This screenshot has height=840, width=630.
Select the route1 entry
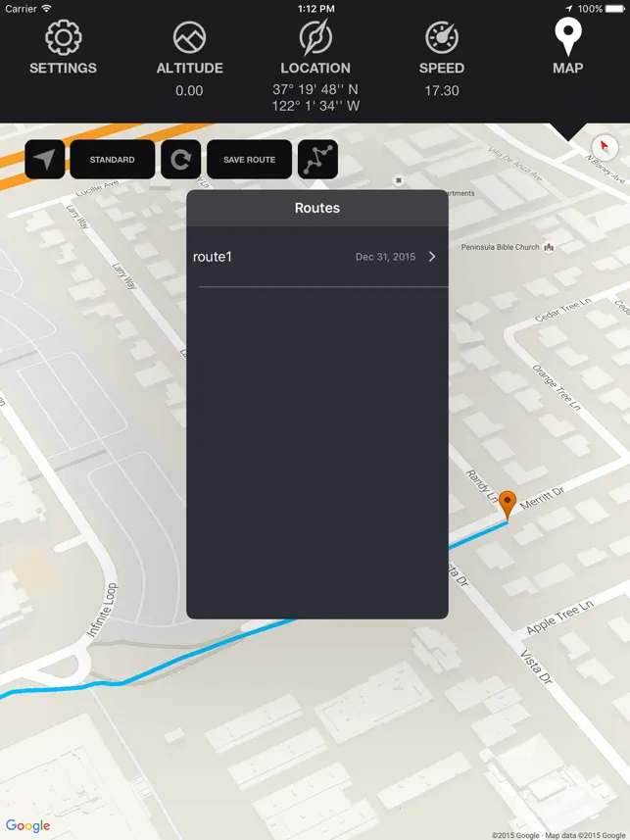317,257
